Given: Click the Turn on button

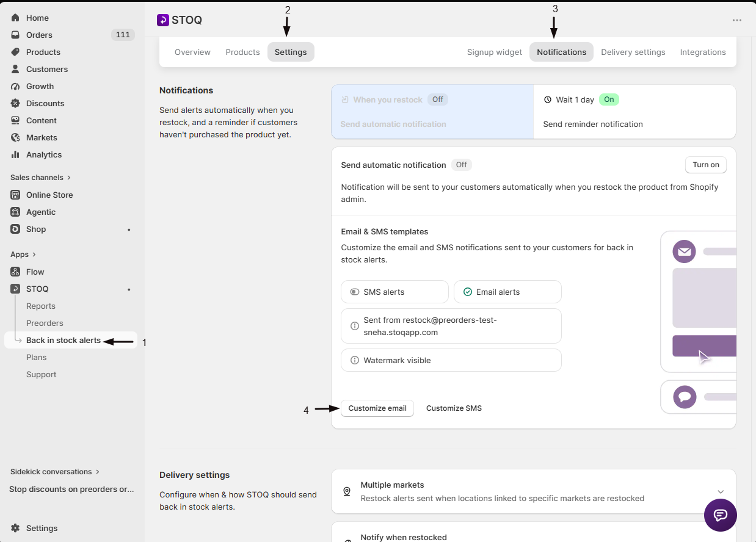Looking at the screenshot, I should tap(706, 165).
